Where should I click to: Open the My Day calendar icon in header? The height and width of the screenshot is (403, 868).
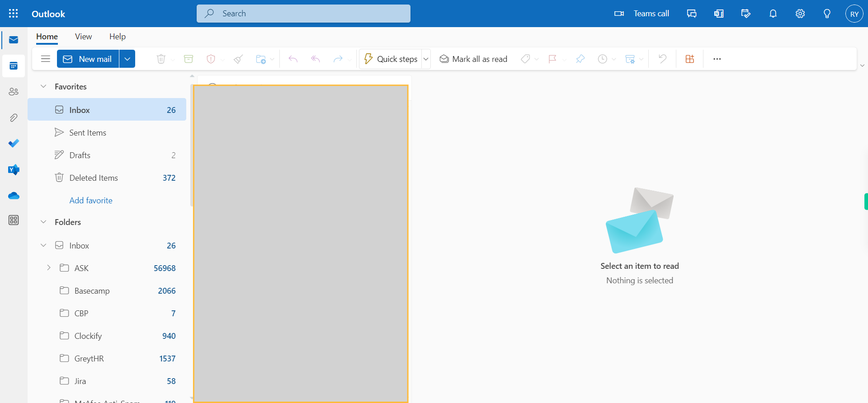(746, 14)
